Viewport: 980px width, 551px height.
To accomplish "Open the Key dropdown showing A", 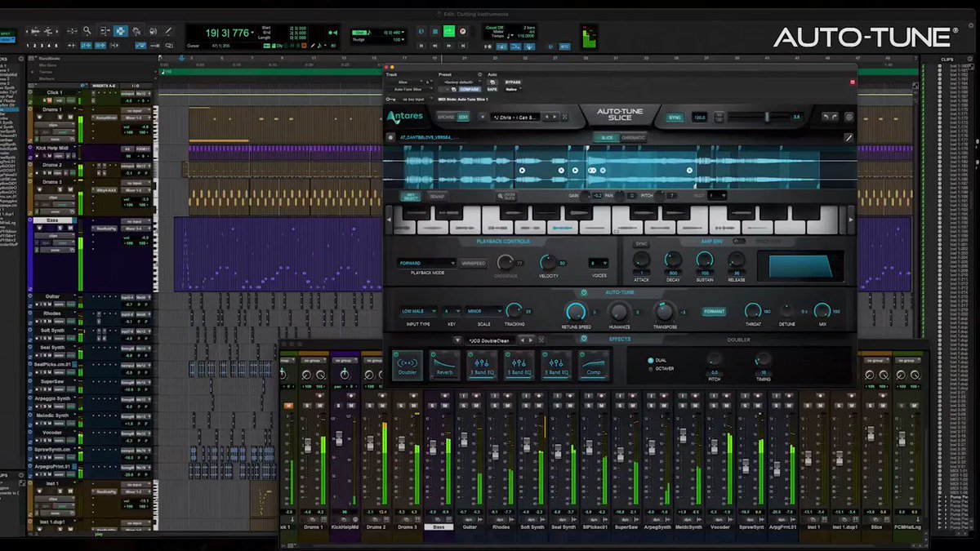I will point(452,312).
